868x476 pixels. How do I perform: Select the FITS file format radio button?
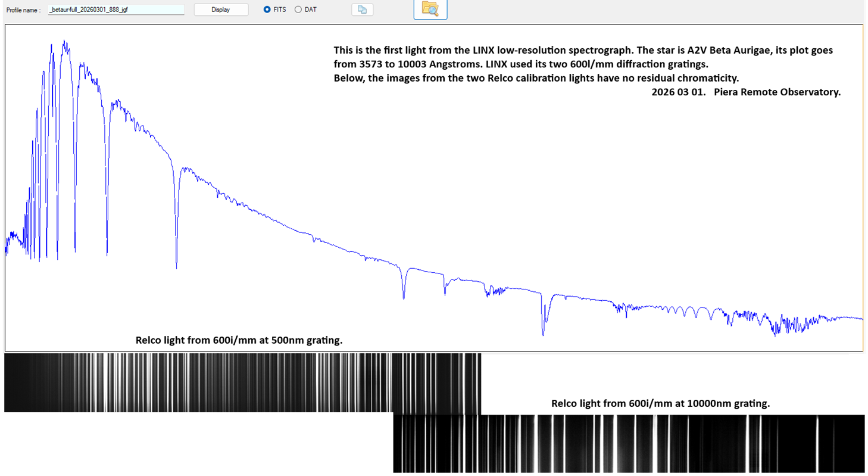[x=267, y=10]
